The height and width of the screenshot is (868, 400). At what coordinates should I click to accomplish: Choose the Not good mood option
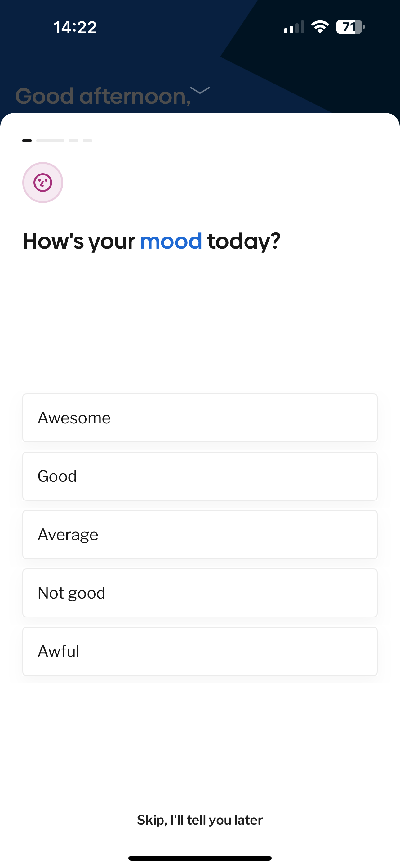click(x=200, y=593)
